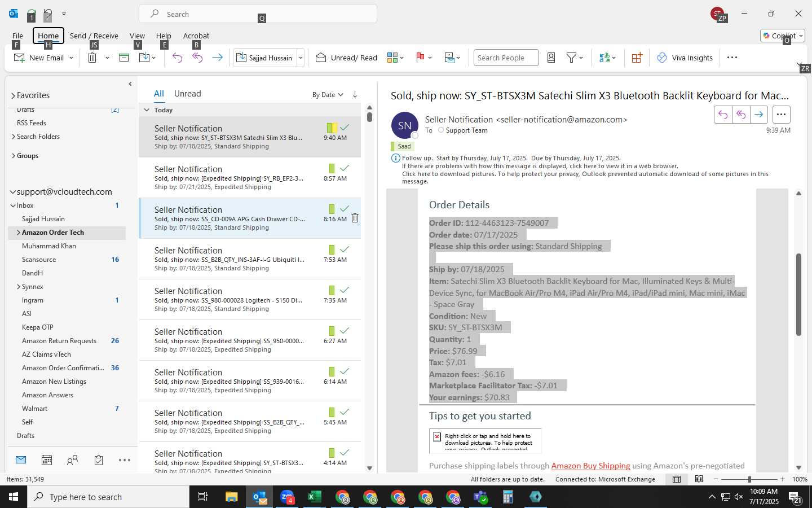
Task: Open the Send/Receive quick access icon
Action: pos(31,14)
